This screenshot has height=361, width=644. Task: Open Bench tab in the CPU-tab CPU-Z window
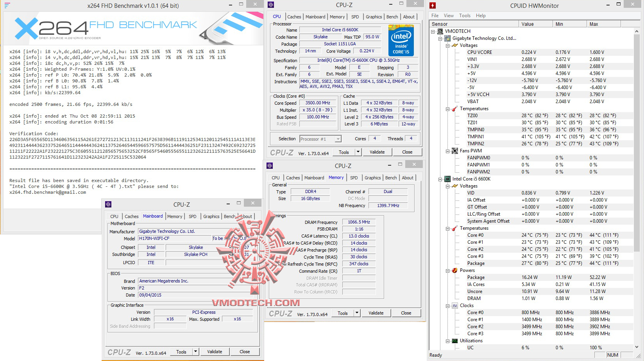click(x=392, y=17)
